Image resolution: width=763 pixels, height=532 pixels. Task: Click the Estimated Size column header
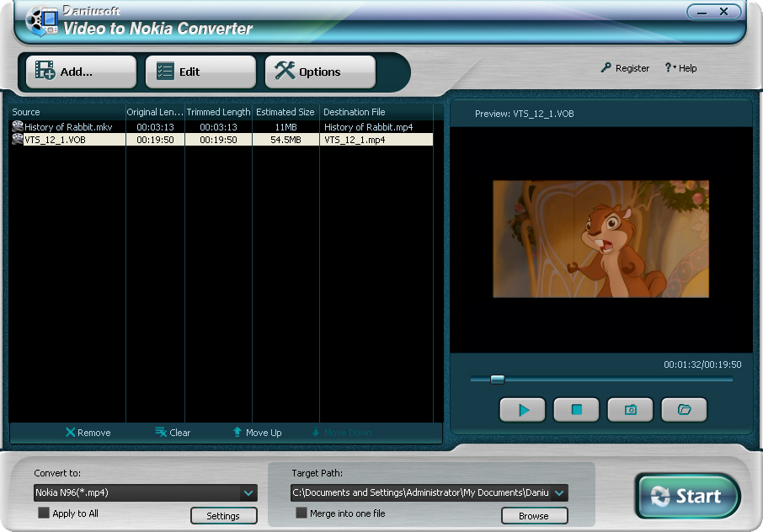point(285,112)
